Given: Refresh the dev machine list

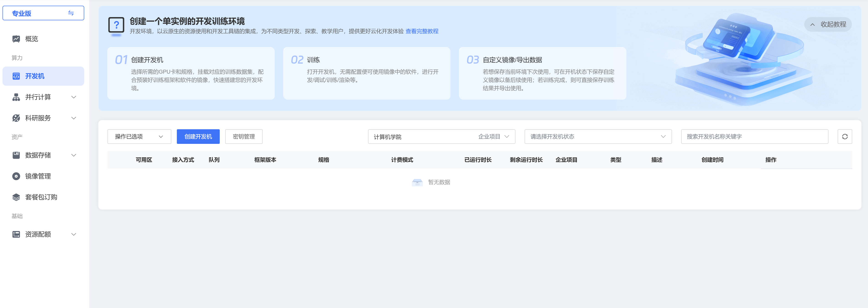Looking at the screenshot, I should 845,137.
